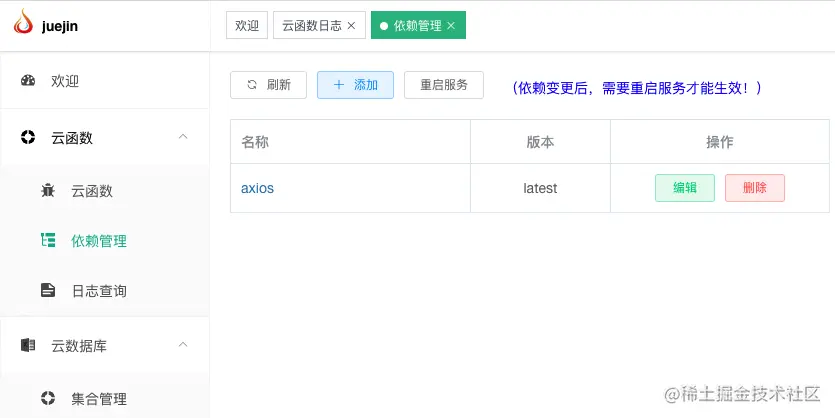Open 欢迎 in the sidebar
The image size is (835, 418).
(105, 81)
